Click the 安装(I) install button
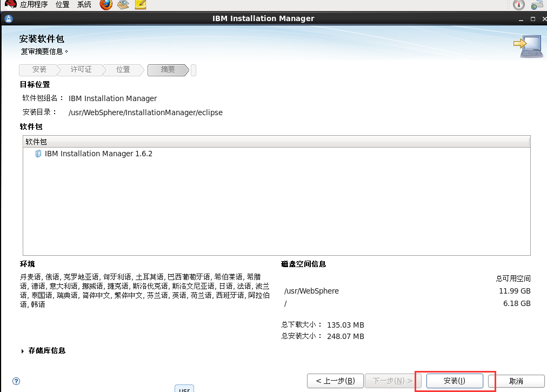547x392 pixels. 454,381
